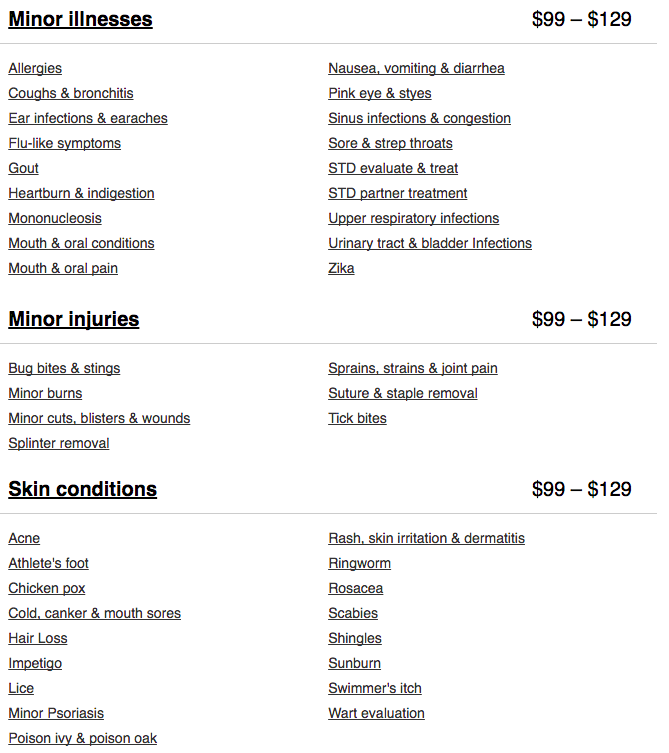Open the Minor injuries heading link
669x753 pixels.
[x=73, y=319]
